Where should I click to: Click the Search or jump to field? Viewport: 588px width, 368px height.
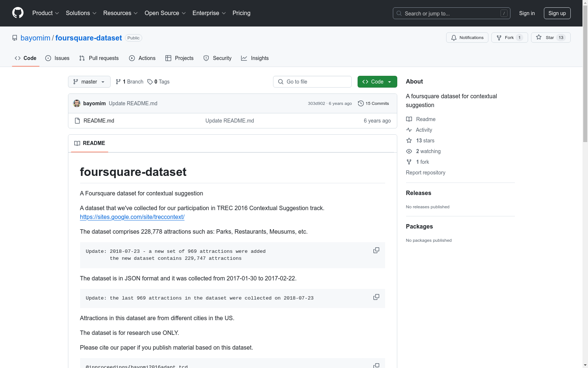[x=452, y=13]
